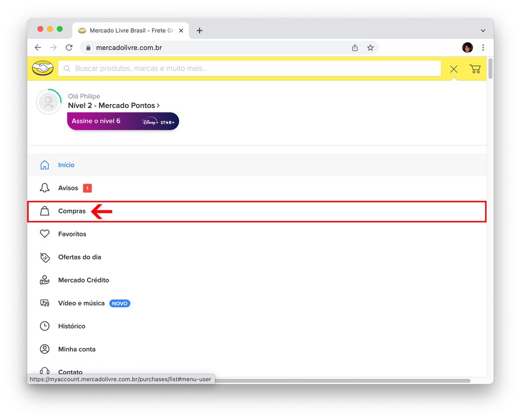Open Histórico menu item
Screen dimensions: 521x420
coord(257,326)
